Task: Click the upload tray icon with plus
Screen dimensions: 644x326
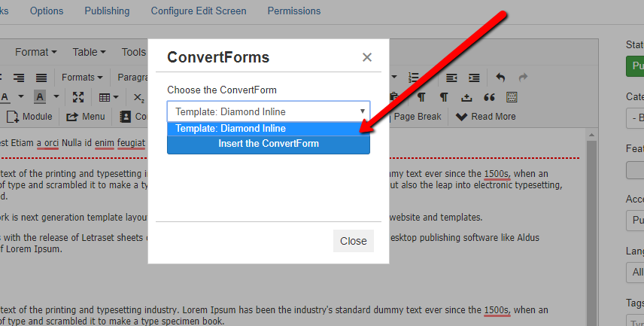Action: (466, 97)
